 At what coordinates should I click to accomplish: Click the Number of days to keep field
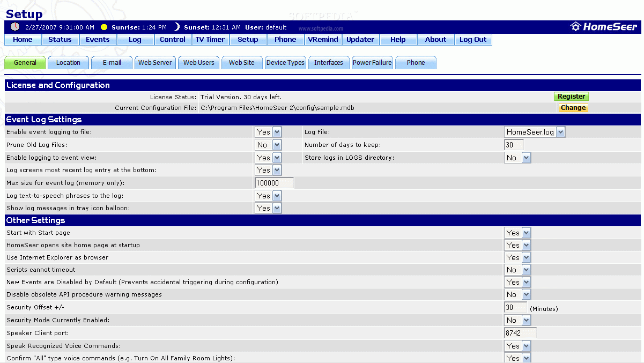pos(514,145)
